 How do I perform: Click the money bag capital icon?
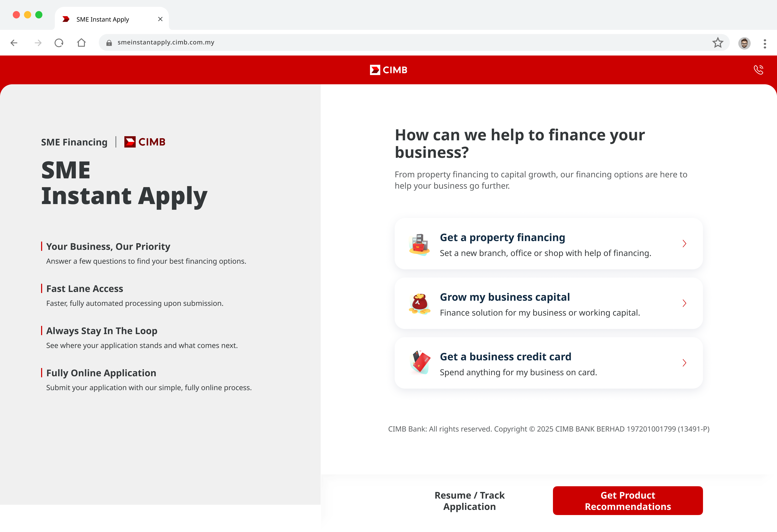(419, 304)
